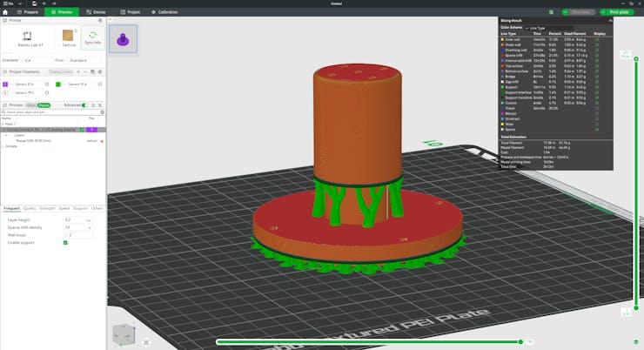This screenshot has width=644, height=350.
Task: Select the Range layer row
Action: pos(52,140)
